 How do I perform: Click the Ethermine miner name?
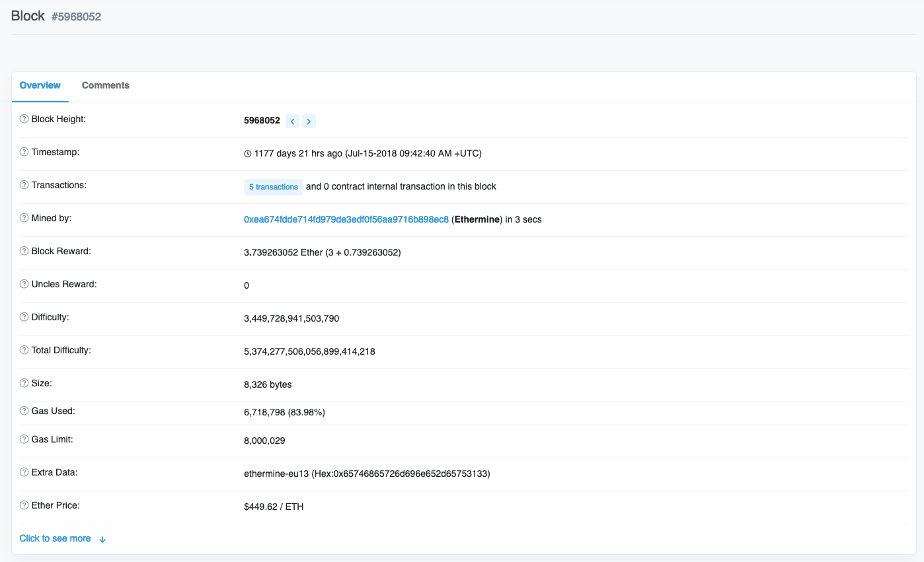pyautogui.click(x=477, y=219)
